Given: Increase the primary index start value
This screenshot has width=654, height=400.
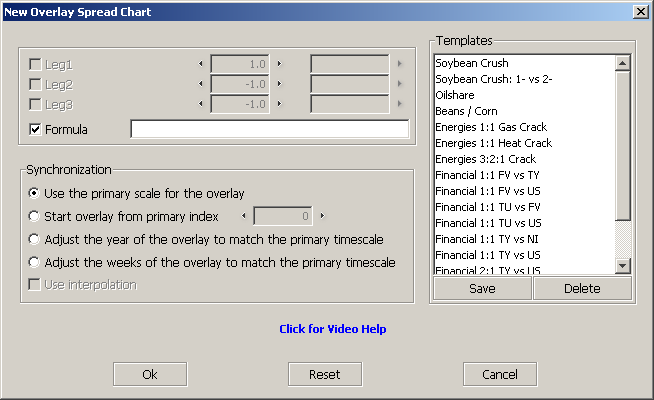Looking at the screenshot, I should 322,216.
